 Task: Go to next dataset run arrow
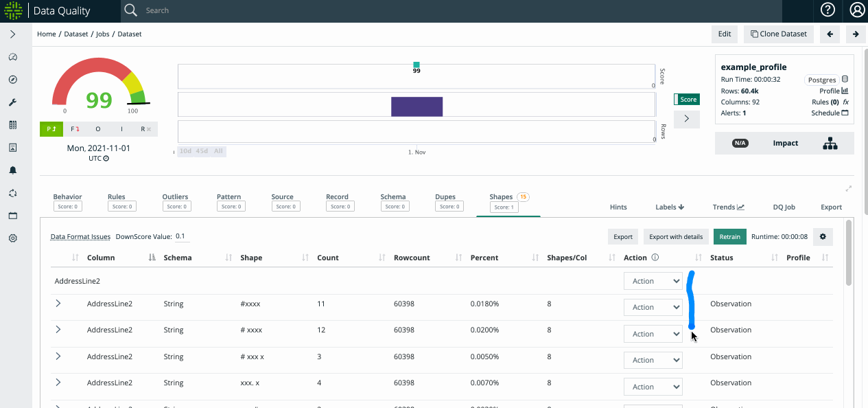tap(855, 34)
